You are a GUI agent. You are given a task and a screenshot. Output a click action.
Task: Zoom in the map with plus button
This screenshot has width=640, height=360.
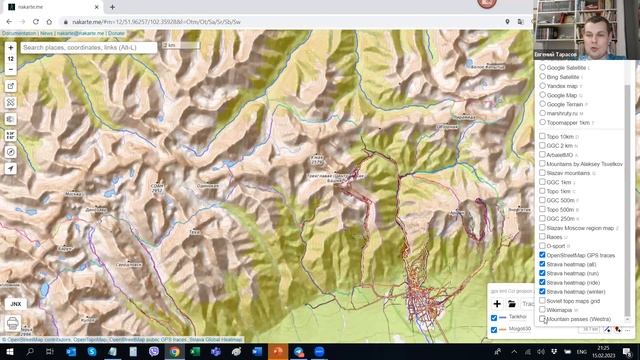pyautogui.click(x=11, y=48)
